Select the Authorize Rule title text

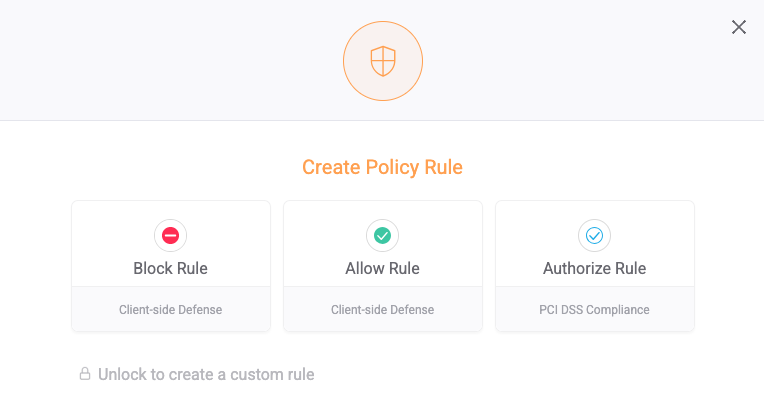click(x=594, y=268)
